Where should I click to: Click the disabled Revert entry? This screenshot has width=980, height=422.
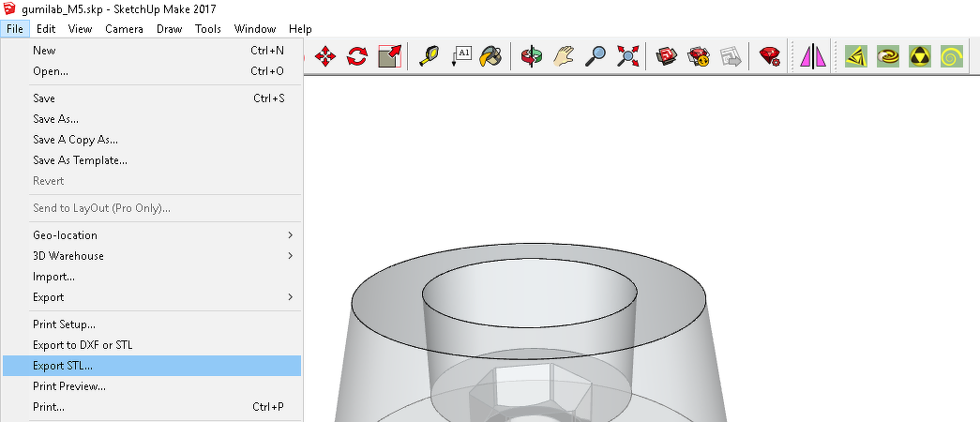(x=152, y=181)
